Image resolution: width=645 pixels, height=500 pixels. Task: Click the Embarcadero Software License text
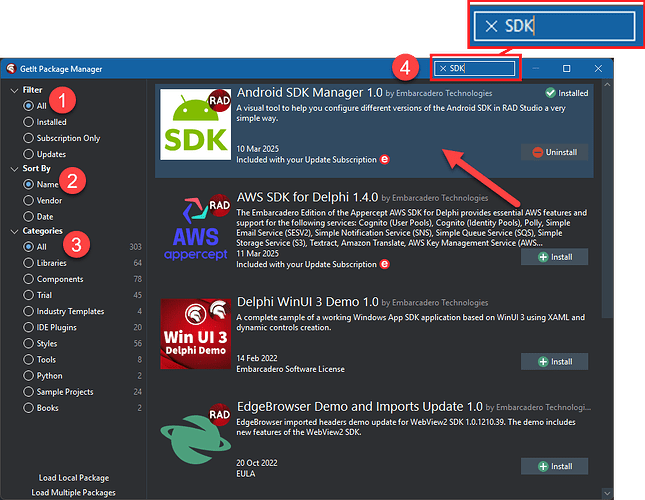pos(290,369)
